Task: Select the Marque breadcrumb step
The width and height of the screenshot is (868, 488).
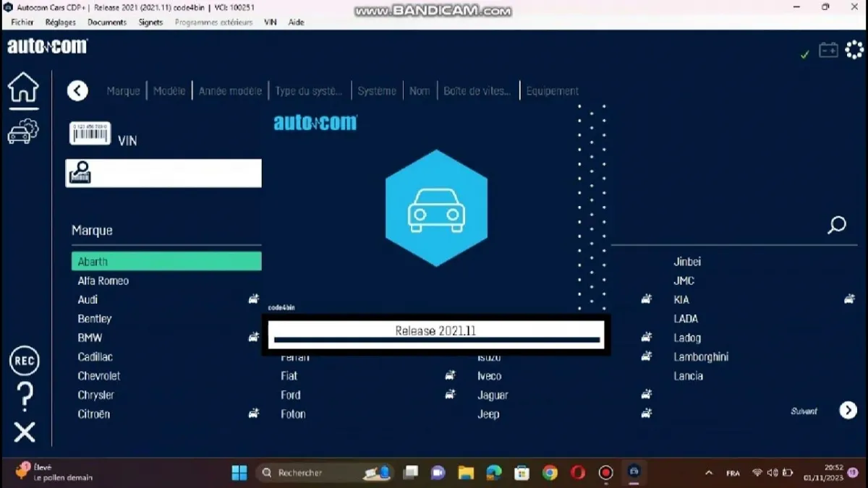Action: click(x=123, y=91)
